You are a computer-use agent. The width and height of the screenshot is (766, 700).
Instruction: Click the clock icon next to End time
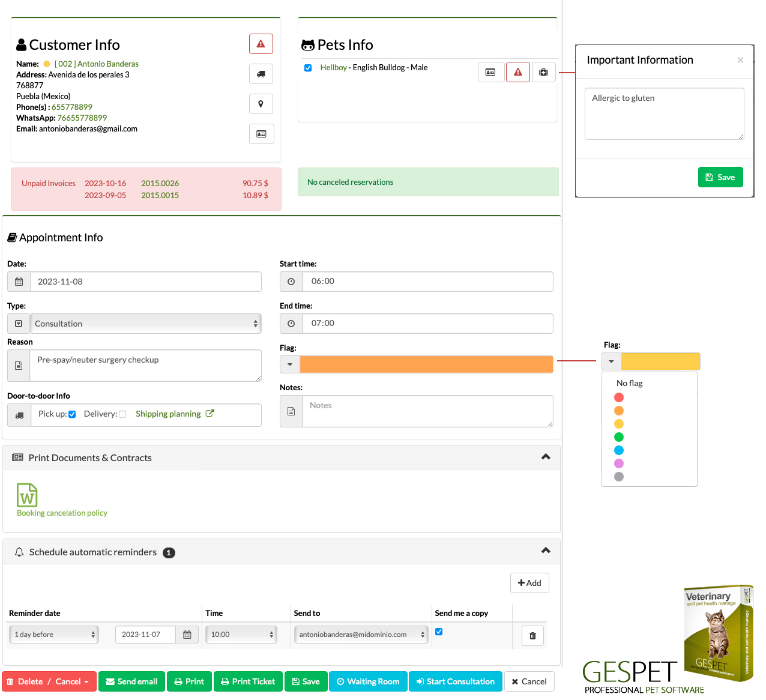(291, 324)
